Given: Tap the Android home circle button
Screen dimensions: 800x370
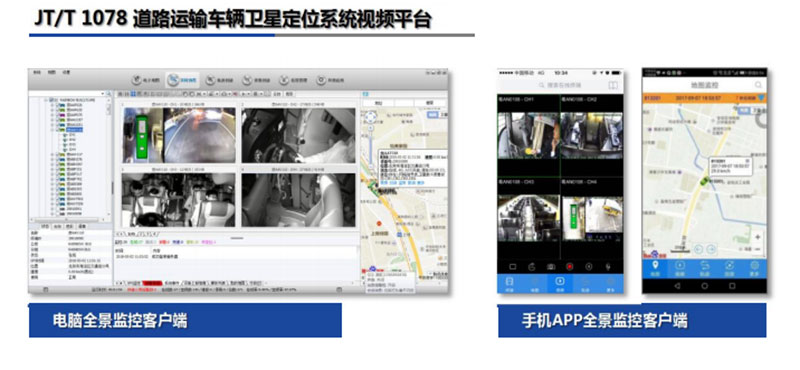Looking at the screenshot, I should [705, 286].
